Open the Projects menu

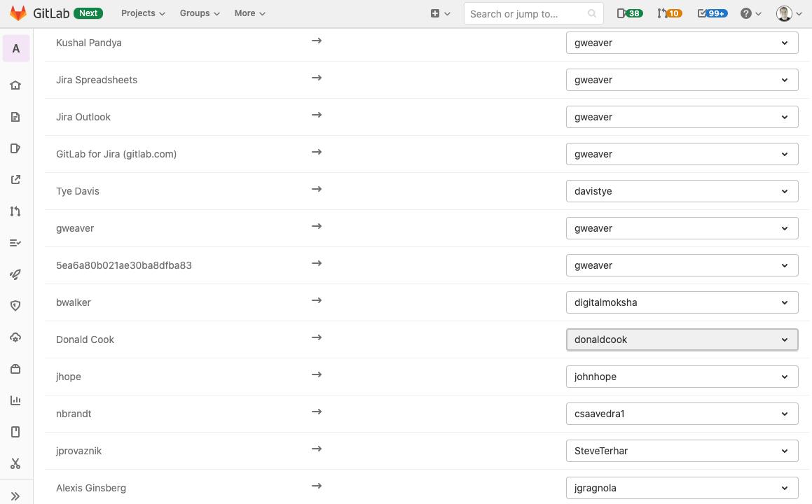pos(143,13)
